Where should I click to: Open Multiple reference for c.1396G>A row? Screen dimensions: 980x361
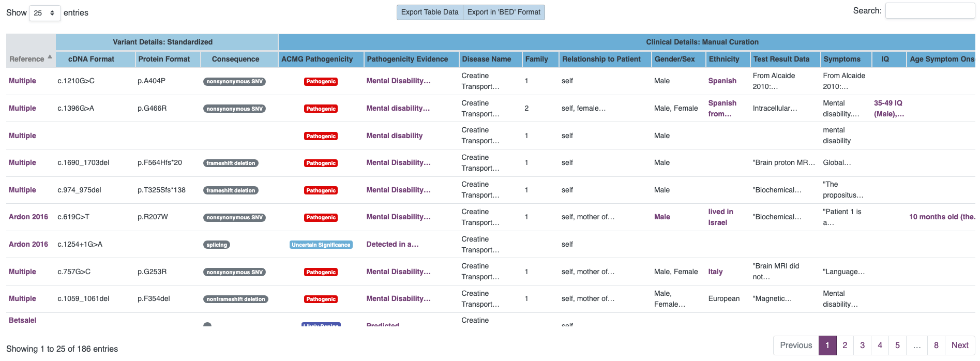22,108
